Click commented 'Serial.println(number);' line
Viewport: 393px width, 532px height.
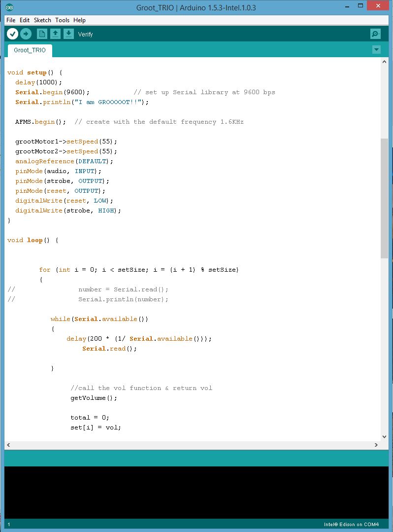[x=123, y=299]
